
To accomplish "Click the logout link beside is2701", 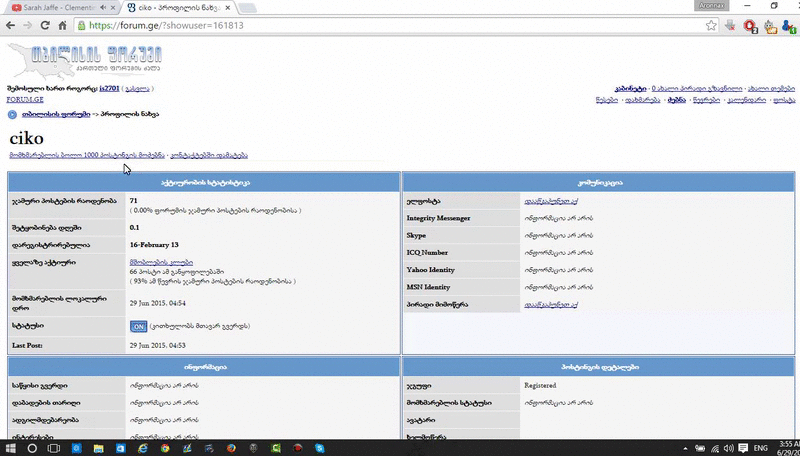I will click(137, 88).
